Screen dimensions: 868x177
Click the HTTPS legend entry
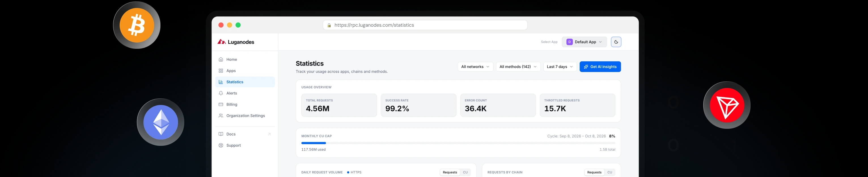(354, 172)
